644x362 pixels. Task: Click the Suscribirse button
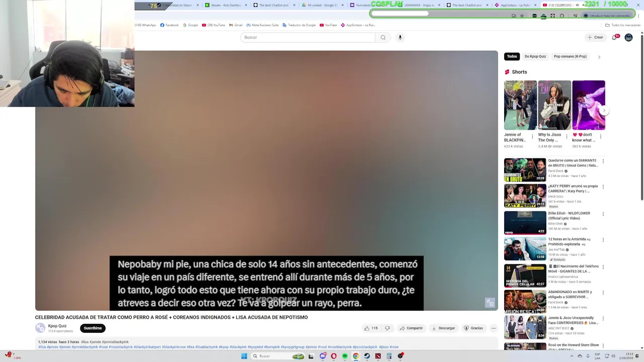pos(93,328)
